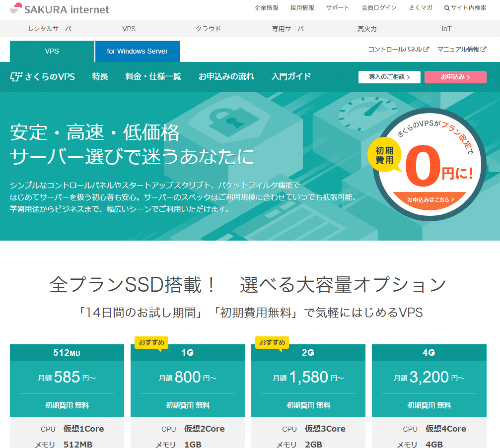Click external link icon beside コントロールパネル
This screenshot has height=448, width=500.
[x=426, y=49]
